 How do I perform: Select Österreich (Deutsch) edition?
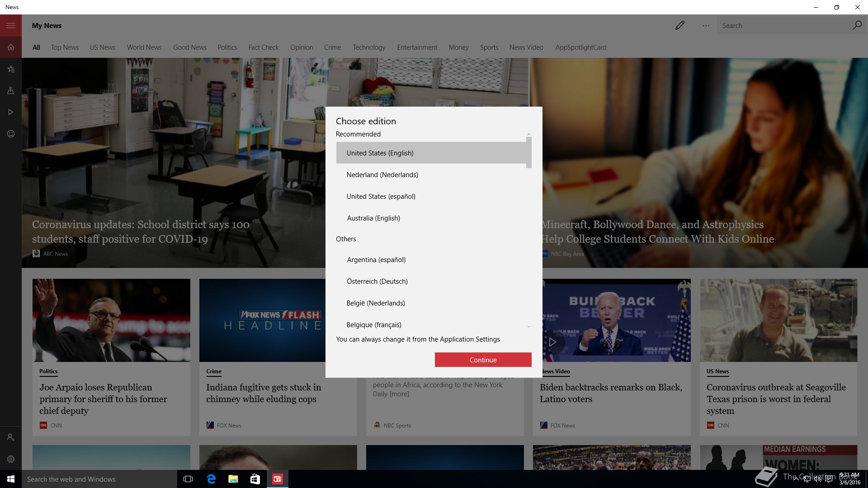(431, 282)
